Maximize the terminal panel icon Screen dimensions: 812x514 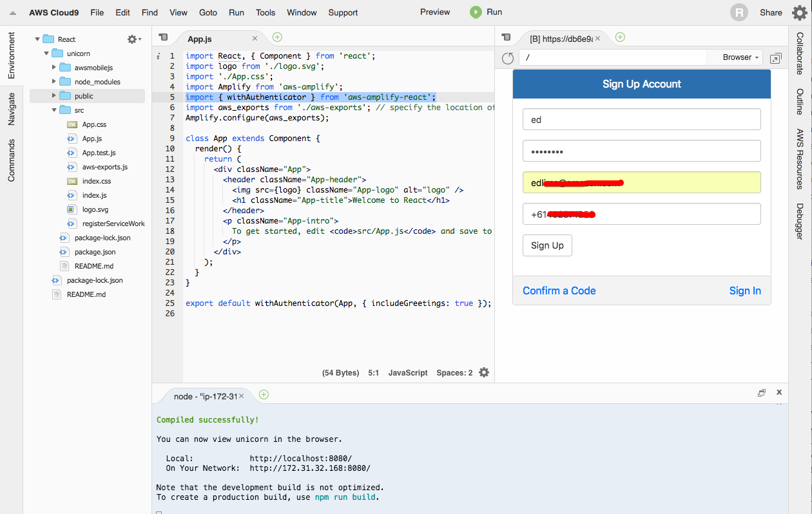[x=762, y=392]
